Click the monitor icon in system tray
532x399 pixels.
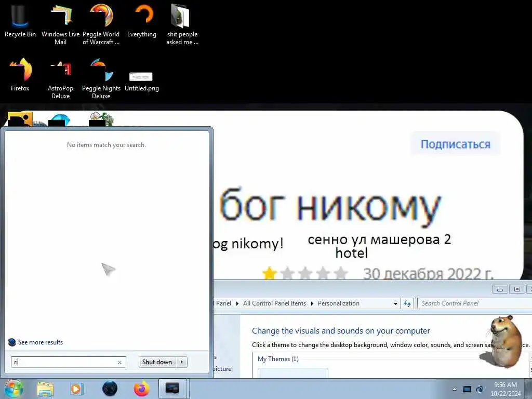coord(467,389)
